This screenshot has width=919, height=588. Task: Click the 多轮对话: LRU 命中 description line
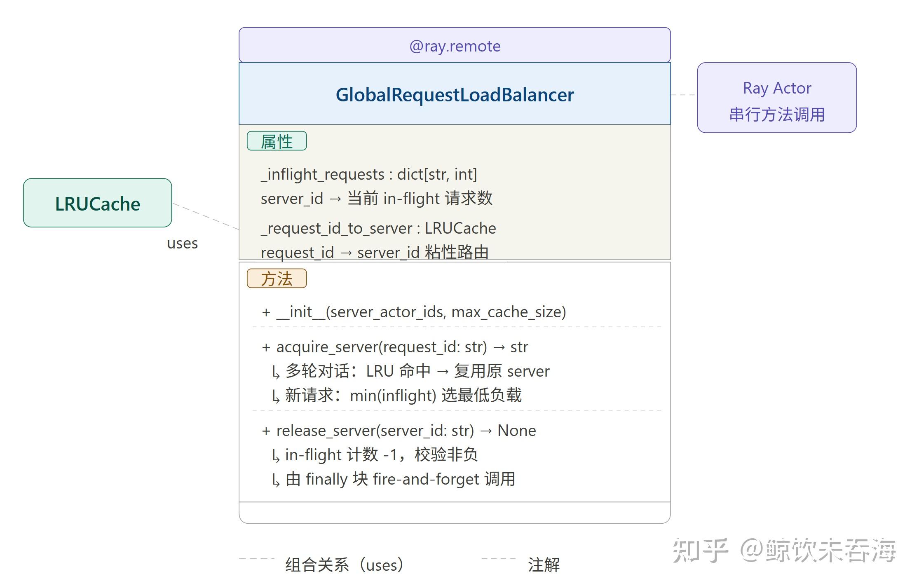411,371
